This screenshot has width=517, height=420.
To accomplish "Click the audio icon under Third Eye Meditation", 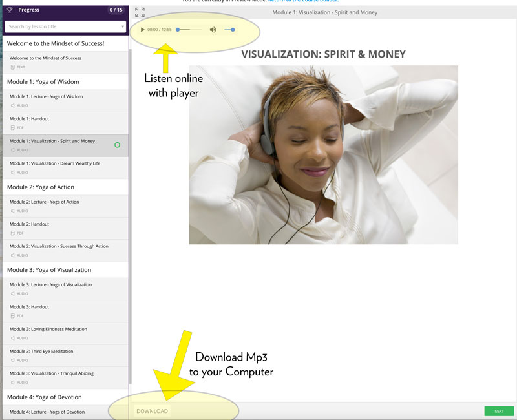I will 13,361.
